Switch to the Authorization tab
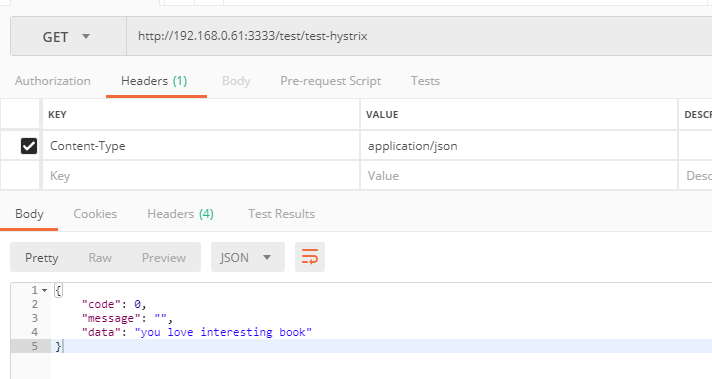 click(53, 81)
